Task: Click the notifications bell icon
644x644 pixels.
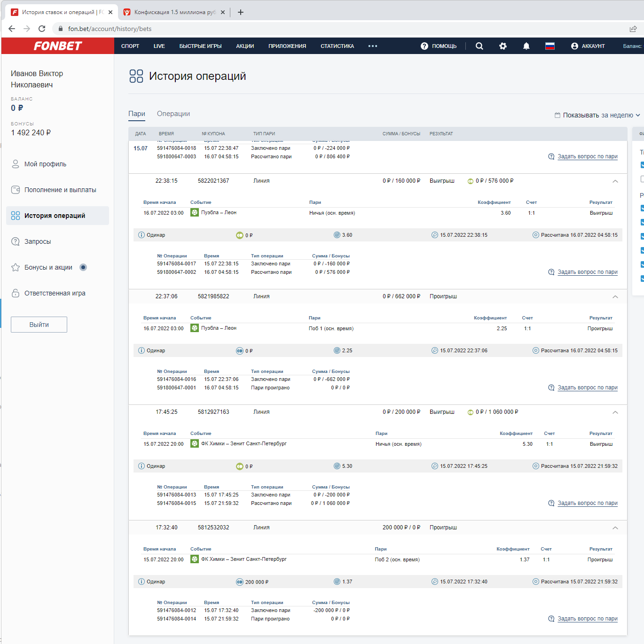Action: coord(526,46)
